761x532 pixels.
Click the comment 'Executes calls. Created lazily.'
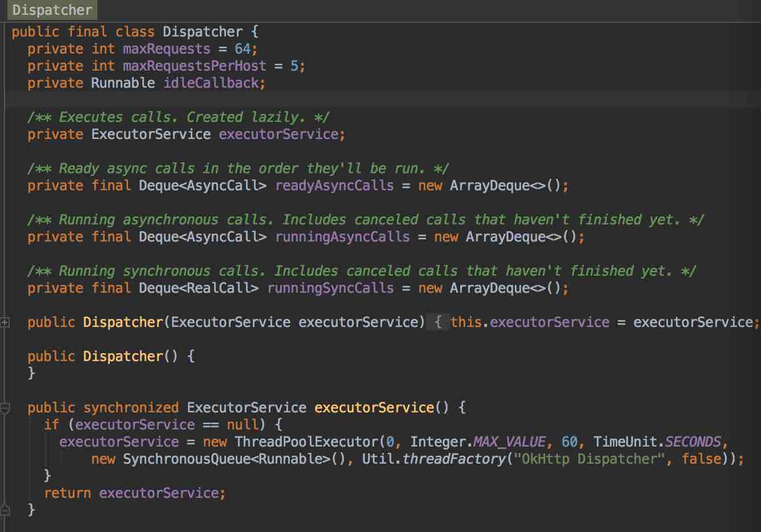[178, 117]
